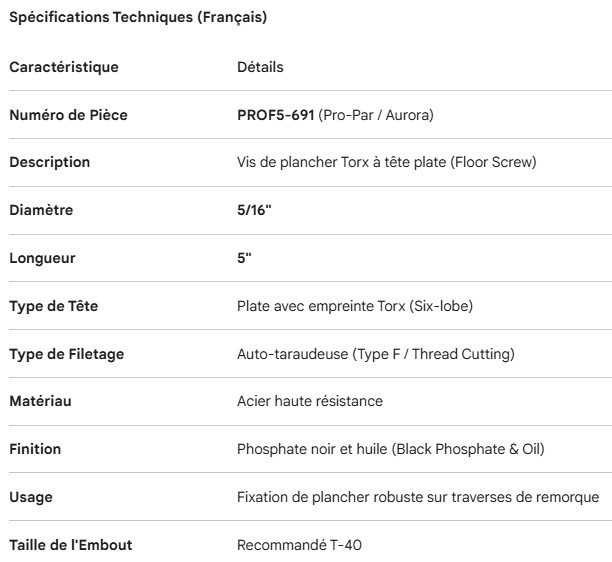Click the Acier haute résistance value
Viewport: 612px width, 562px height.
click(310, 401)
